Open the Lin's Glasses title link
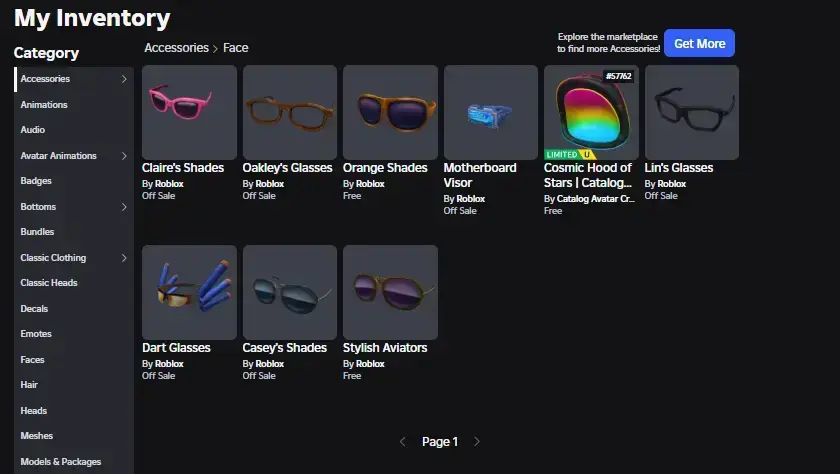 pos(679,168)
